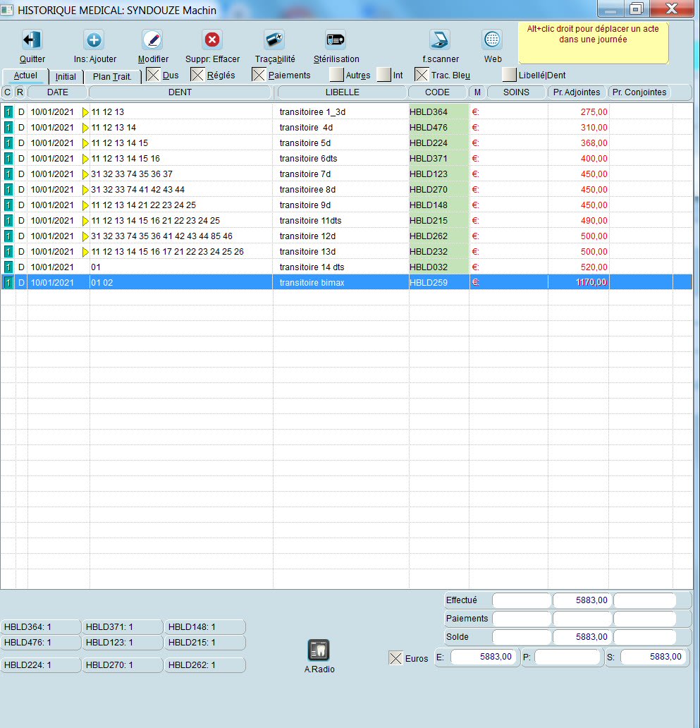Add a new act with Ins: Ajouter
The width and height of the screenshot is (700, 728).
pos(94,40)
